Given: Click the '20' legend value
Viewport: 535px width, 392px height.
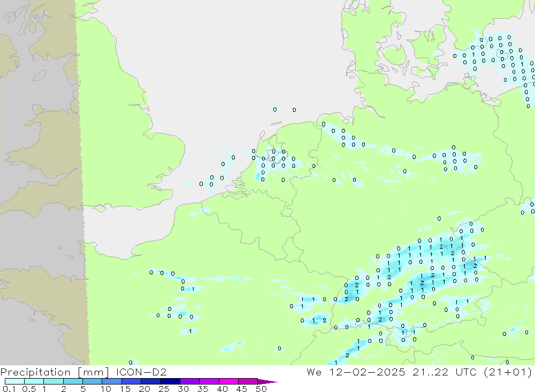Looking at the screenshot, I should click(144, 389).
